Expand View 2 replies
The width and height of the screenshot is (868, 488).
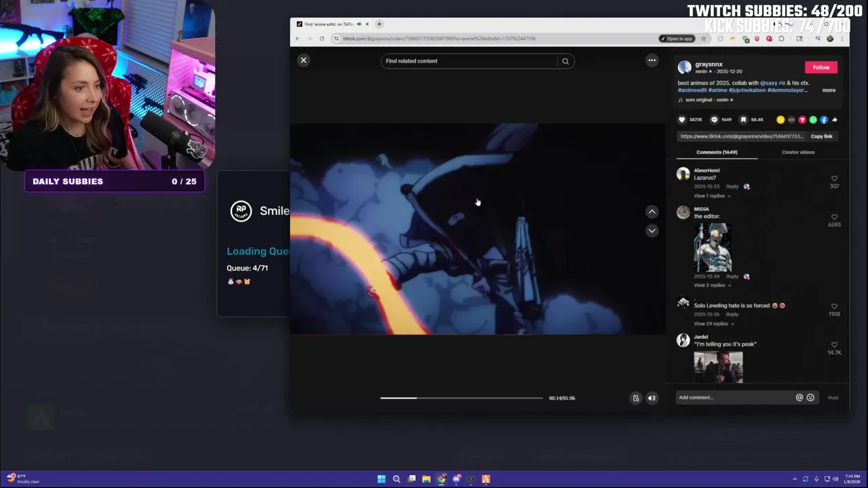[x=712, y=285]
